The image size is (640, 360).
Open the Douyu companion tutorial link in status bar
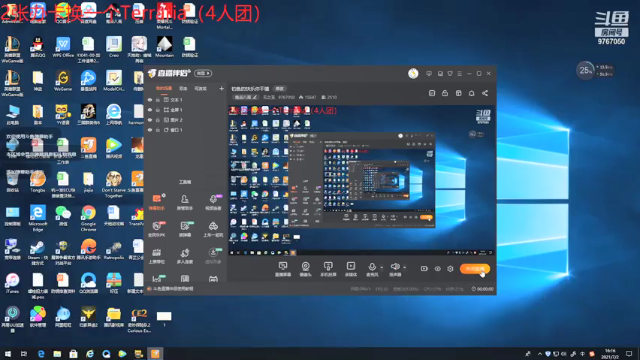click(x=173, y=289)
